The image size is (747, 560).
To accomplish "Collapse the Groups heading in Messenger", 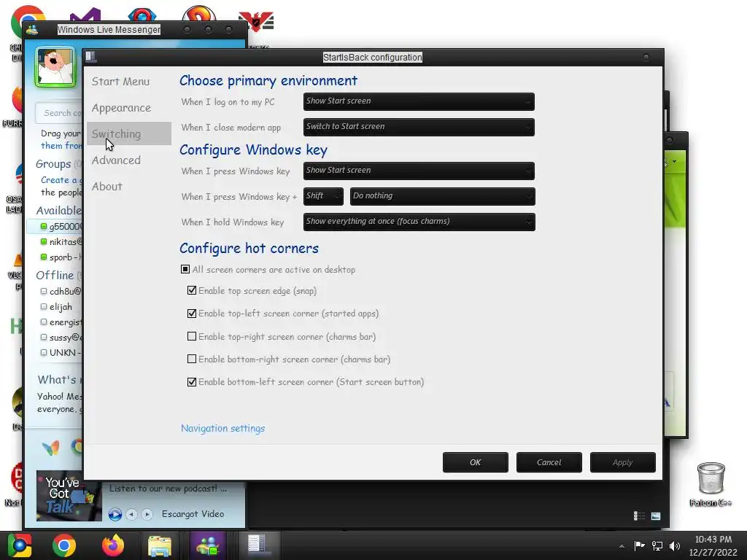I will tap(53, 164).
